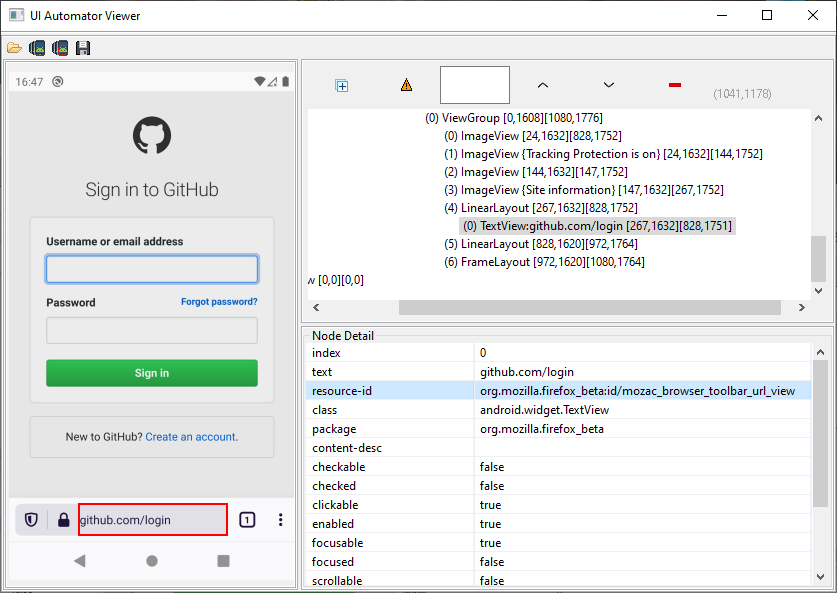
Task: Click the green Sign in button
Action: (x=152, y=373)
